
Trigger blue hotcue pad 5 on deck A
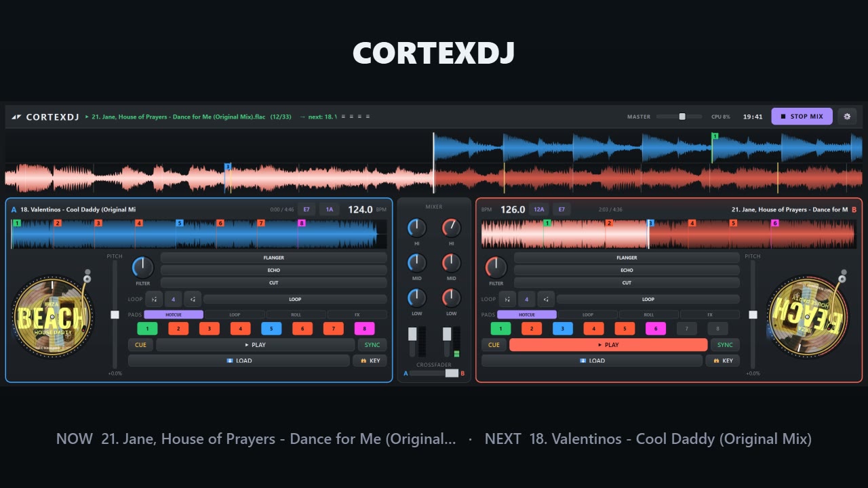pyautogui.click(x=271, y=329)
